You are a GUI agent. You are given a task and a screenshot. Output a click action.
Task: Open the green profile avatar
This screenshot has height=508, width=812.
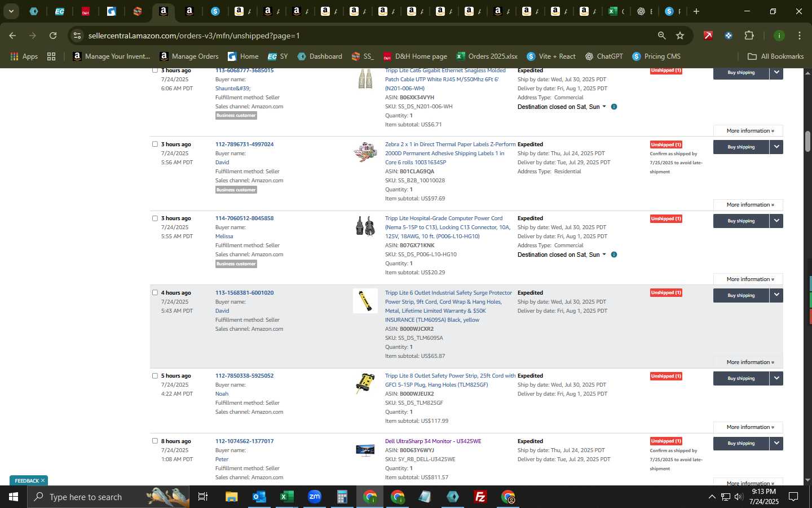[x=779, y=36]
